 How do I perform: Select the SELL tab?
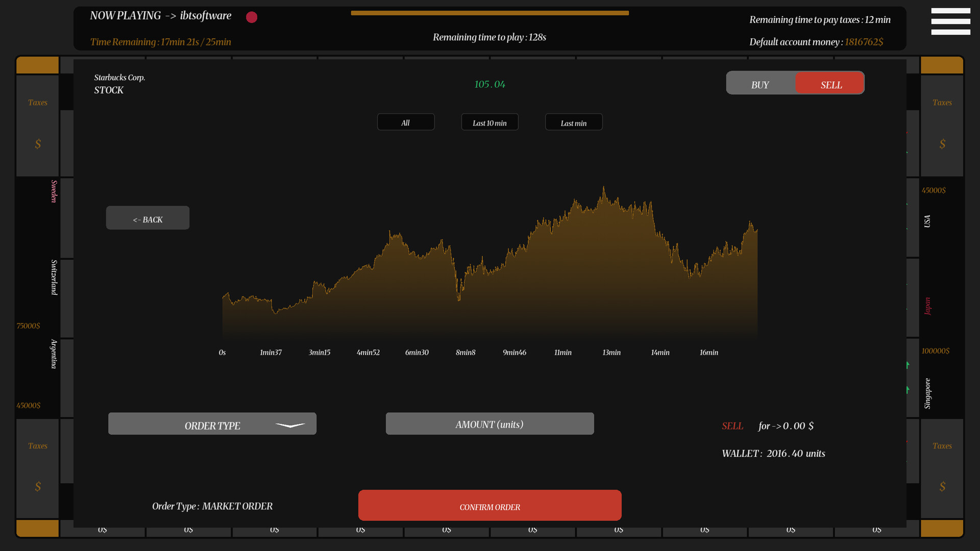[829, 83]
